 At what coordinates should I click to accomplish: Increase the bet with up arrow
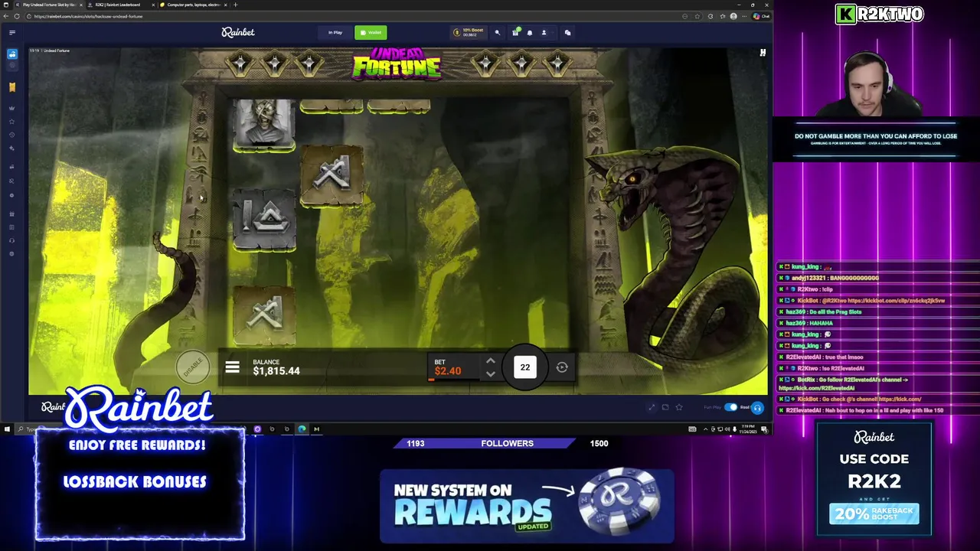pyautogui.click(x=491, y=361)
